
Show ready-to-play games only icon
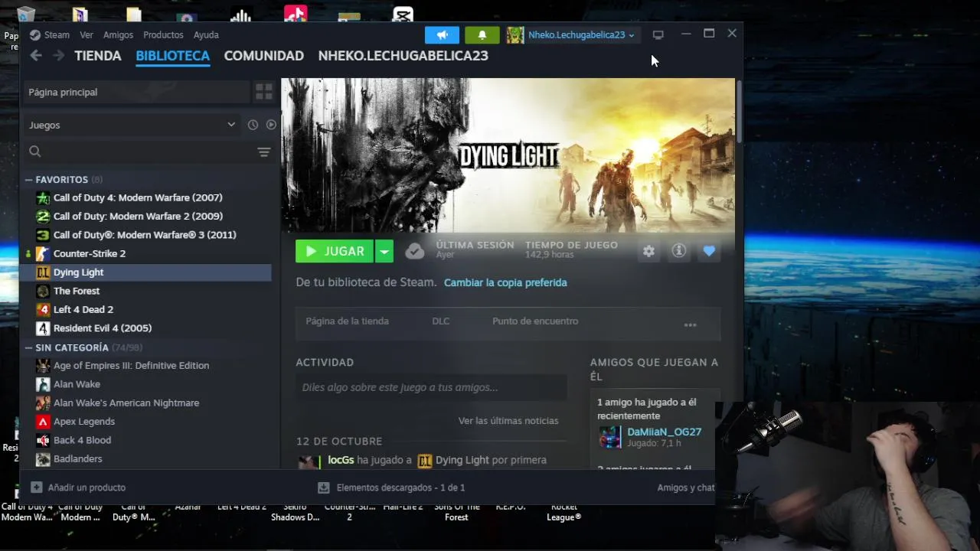pyautogui.click(x=271, y=125)
